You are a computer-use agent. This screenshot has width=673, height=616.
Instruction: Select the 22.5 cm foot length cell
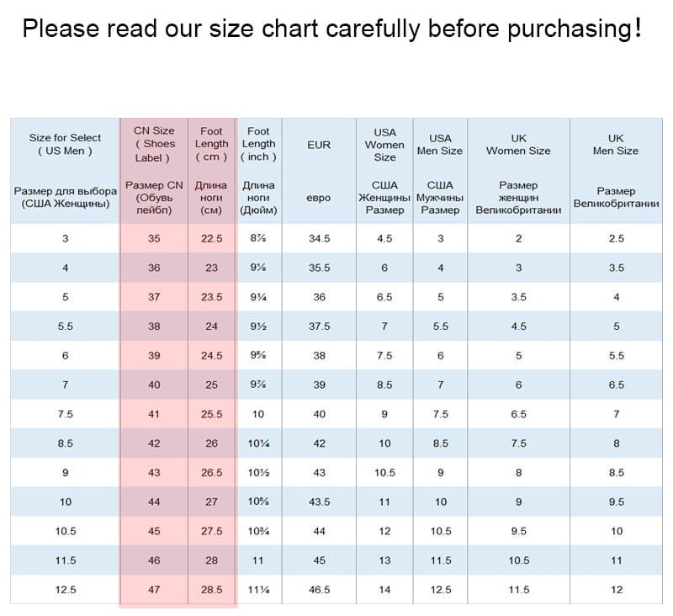[211, 238]
